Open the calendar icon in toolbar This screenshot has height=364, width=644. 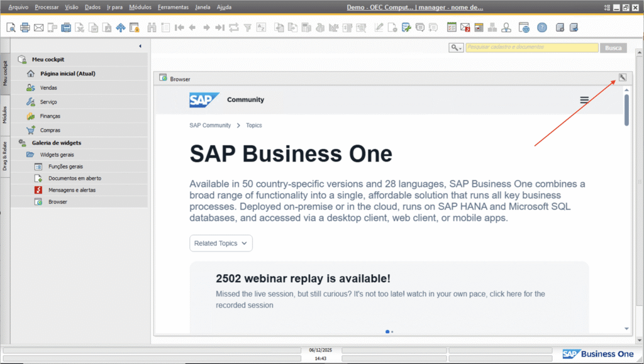(x=452, y=28)
